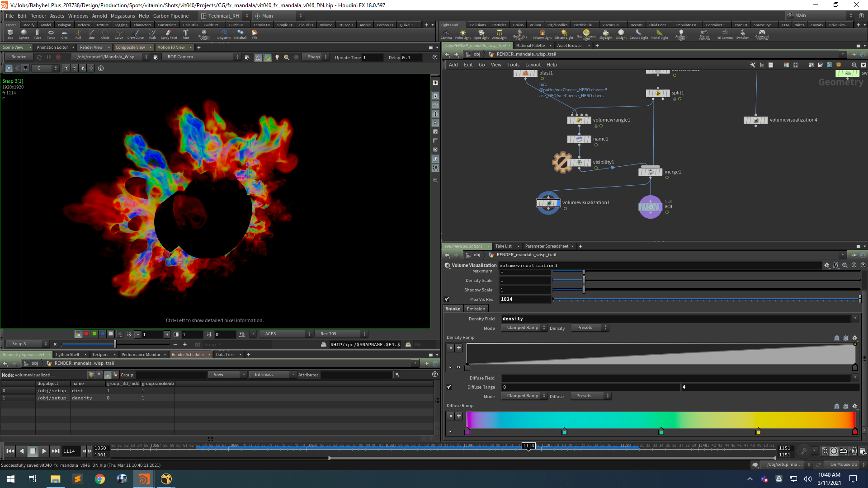Click the volumewrangle1 node
Viewport: 868px width, 488px height.
coord(579,120)
